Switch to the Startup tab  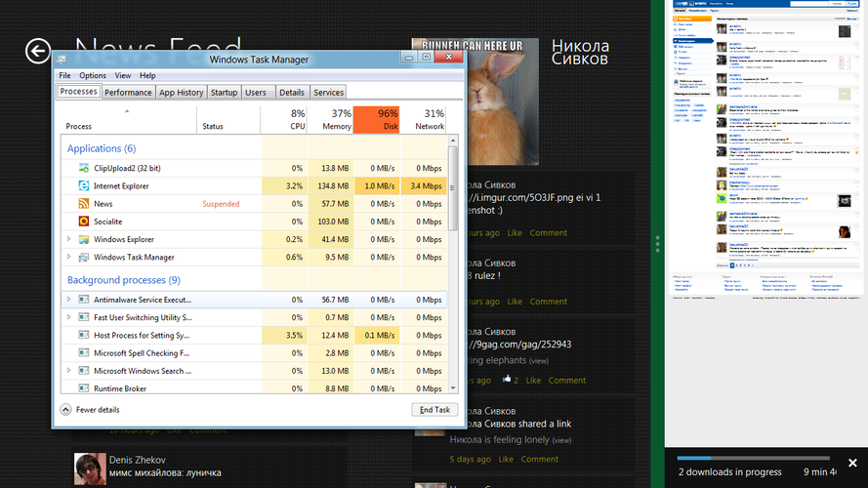(224, 93)
